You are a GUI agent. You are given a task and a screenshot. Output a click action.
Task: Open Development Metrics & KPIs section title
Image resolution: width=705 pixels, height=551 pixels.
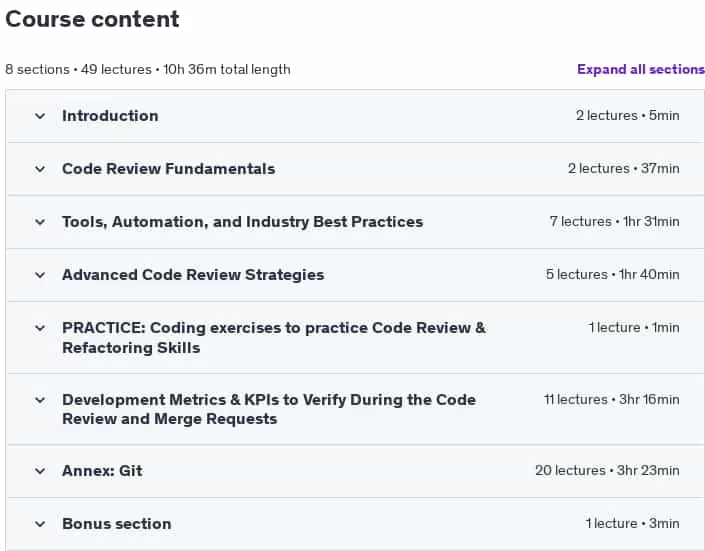point(269,409)
